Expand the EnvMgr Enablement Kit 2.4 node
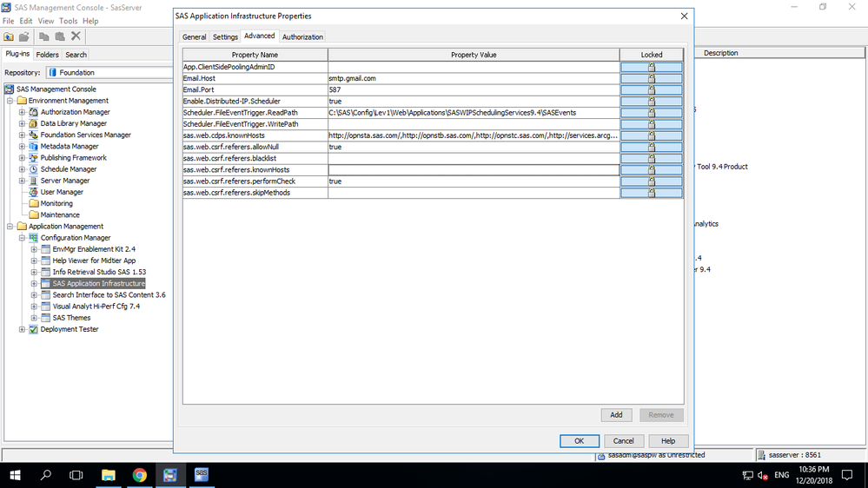This screenshot has height=488, width=868. coord(34,249)
